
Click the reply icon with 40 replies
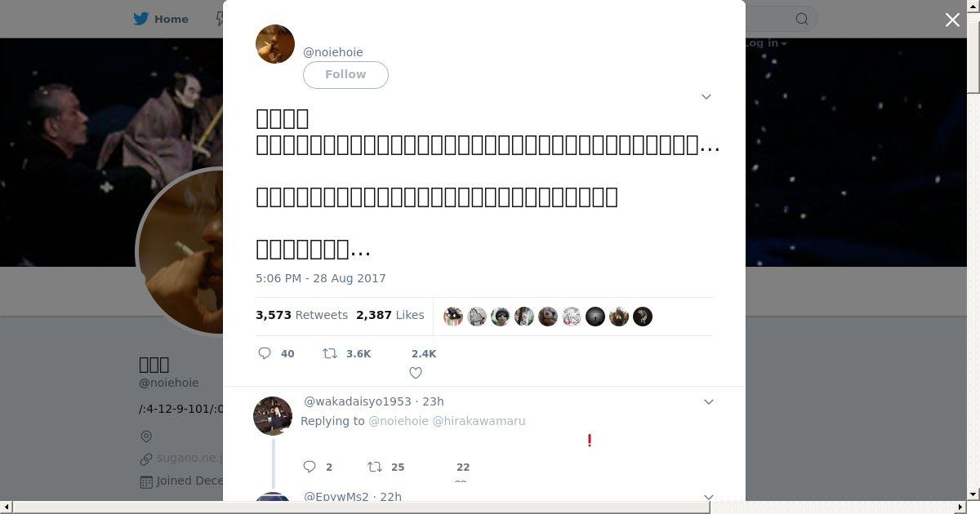265,353
